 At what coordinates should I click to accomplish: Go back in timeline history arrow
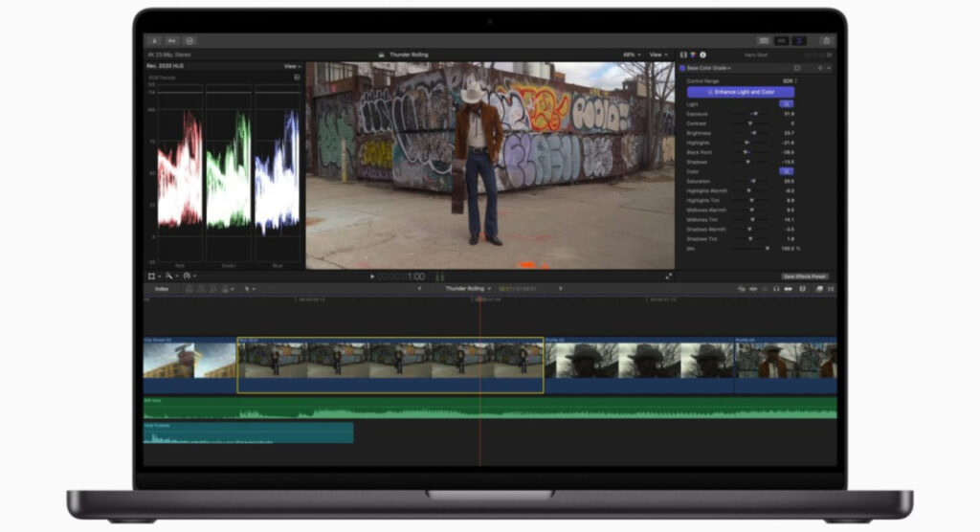click(x=419, y=289)
